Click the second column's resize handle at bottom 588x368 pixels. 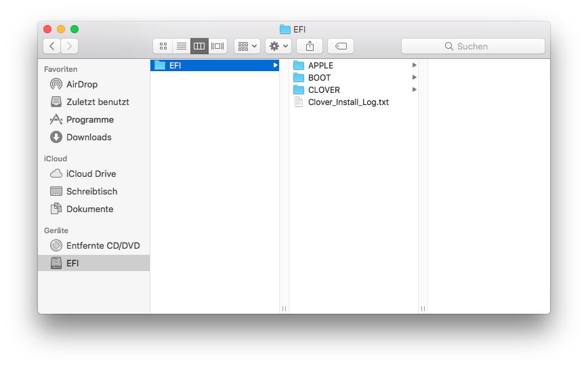click(423, 308)
